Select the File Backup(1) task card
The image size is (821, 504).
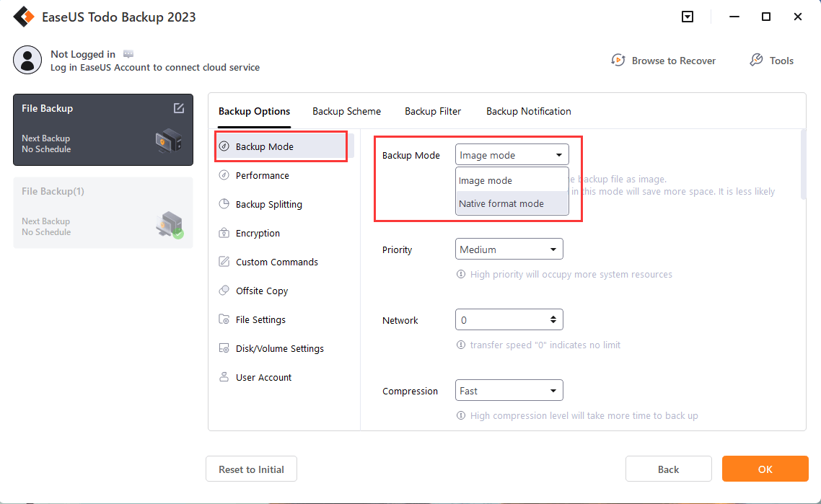click(x=103, y=213)
